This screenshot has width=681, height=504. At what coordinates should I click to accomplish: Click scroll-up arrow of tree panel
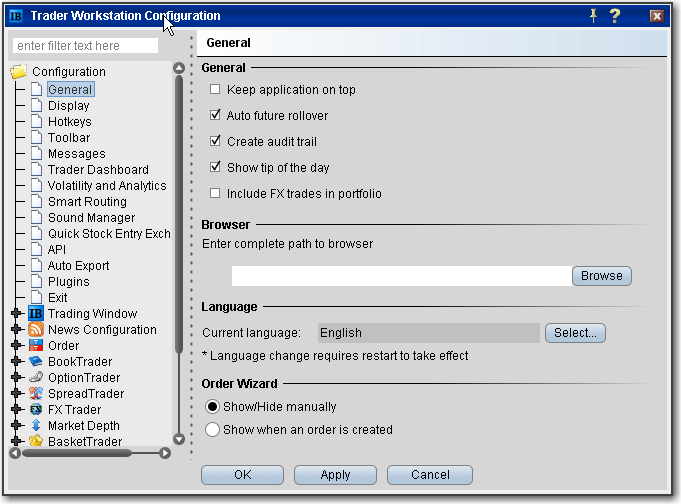coord(179,68)
